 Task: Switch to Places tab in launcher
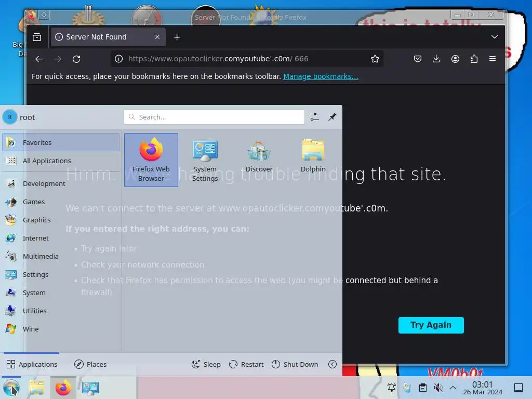pyautogui.click(x=90, y=364)
